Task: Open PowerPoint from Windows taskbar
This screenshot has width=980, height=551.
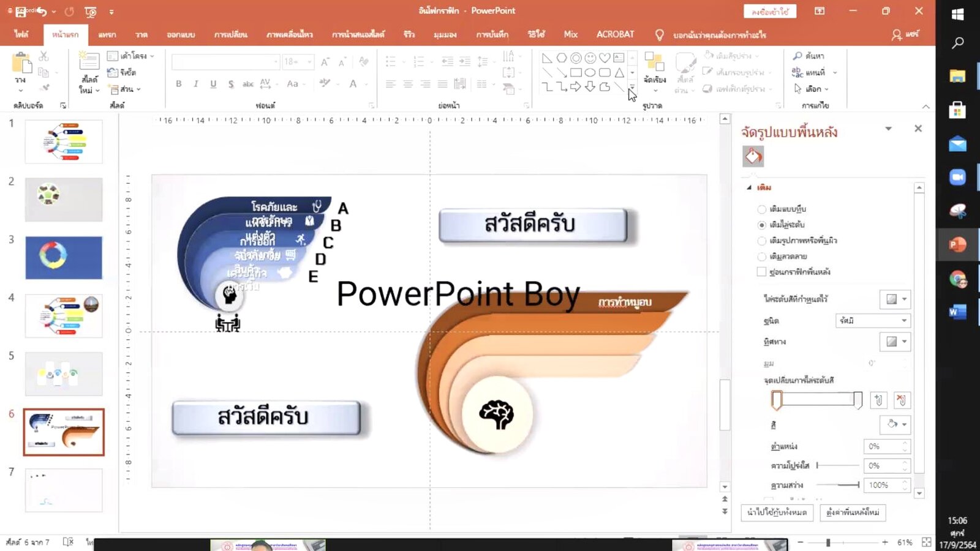Action: click(x=957, y=245)
